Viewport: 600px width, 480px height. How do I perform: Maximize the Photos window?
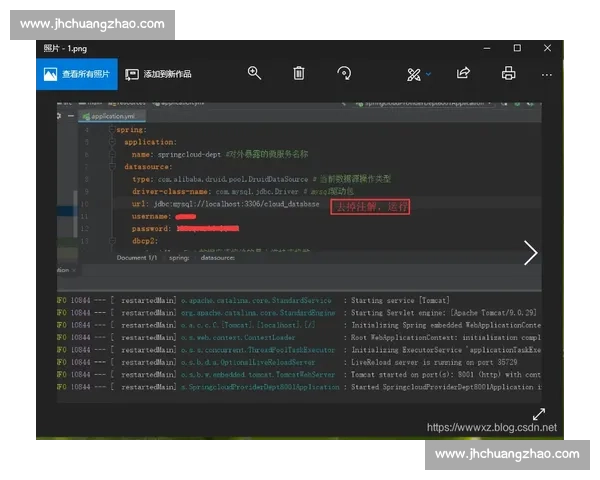tap(517, 48)
